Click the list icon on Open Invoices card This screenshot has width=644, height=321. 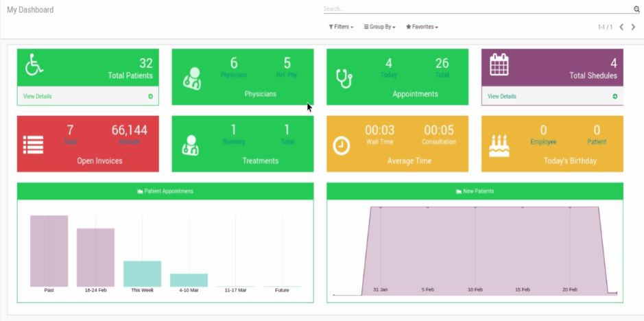pyautogui.click(x=34, y=144)
